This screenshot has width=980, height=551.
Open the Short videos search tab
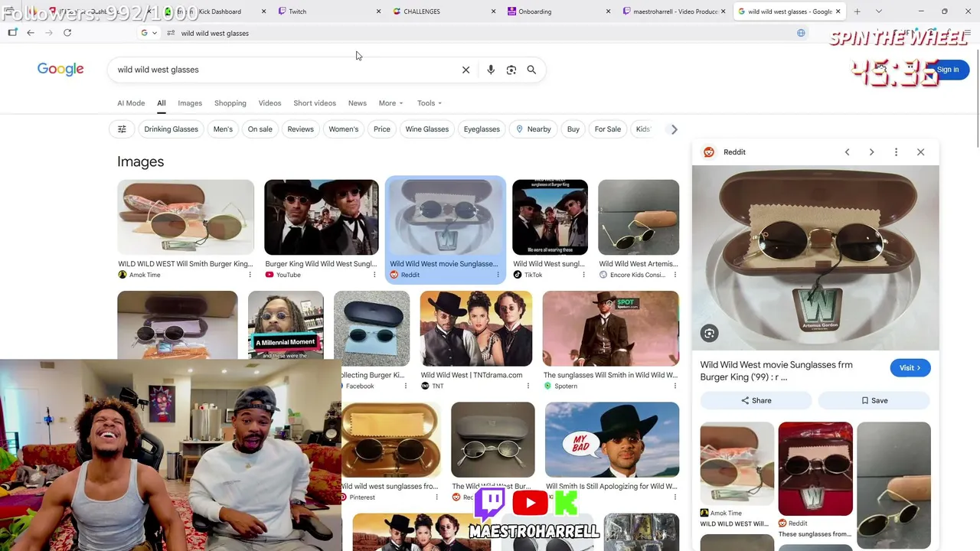point(315,103)
